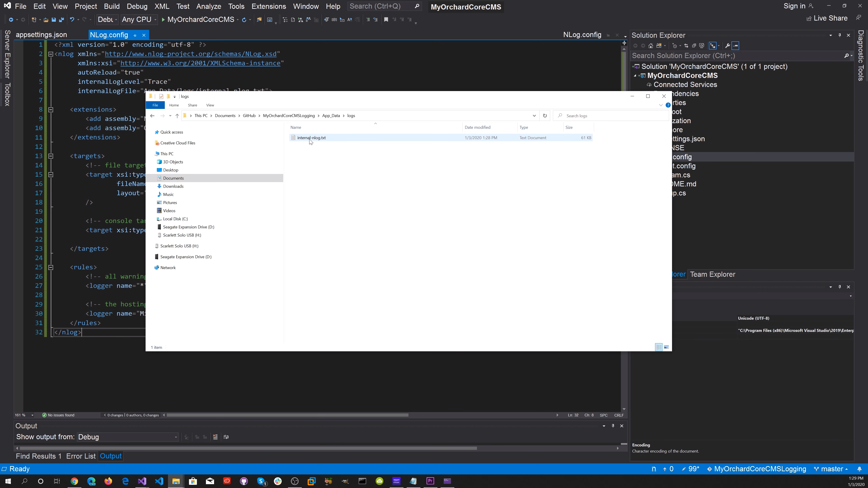
Task: Open the XML menu
Action: pos(162,6)
